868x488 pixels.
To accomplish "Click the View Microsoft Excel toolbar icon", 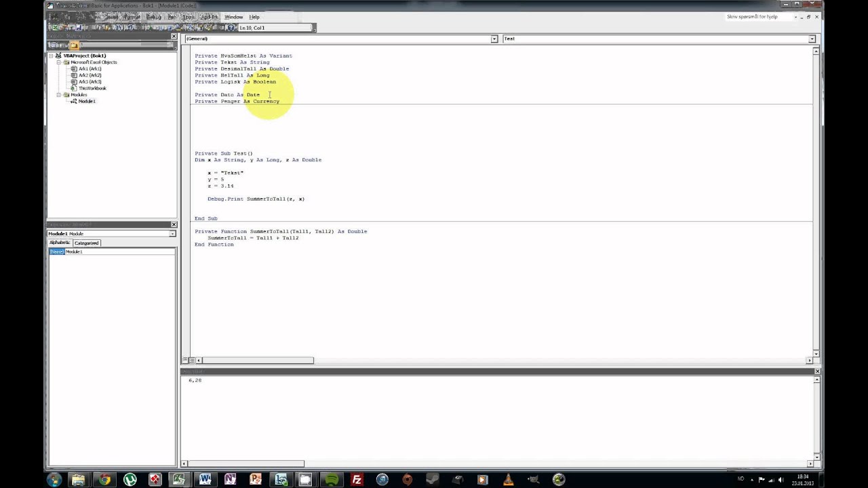I will tap(56, 28).
